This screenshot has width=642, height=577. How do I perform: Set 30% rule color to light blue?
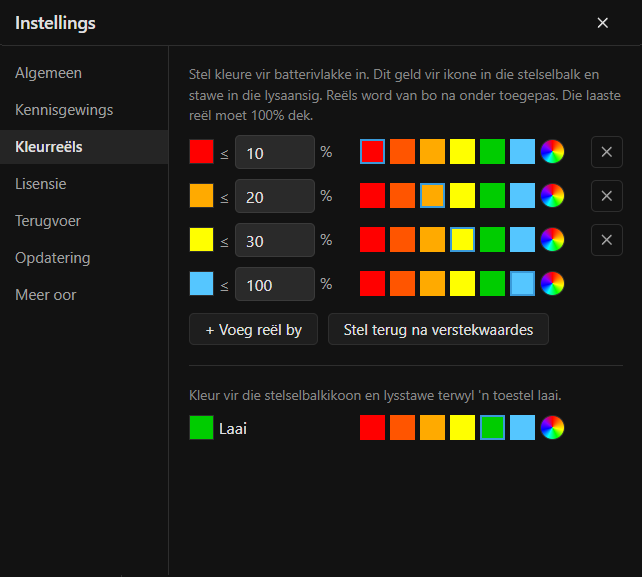pyautogui.click(x=522, y=240)
